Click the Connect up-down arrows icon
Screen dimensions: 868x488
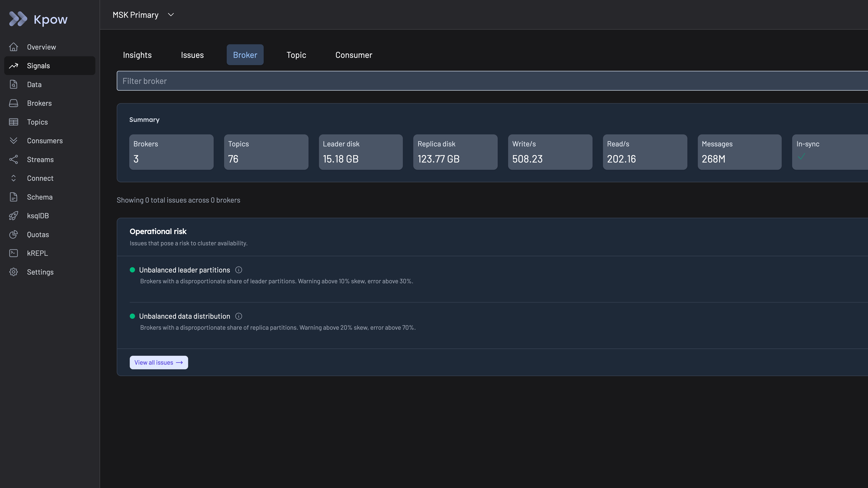click(13, 178)
